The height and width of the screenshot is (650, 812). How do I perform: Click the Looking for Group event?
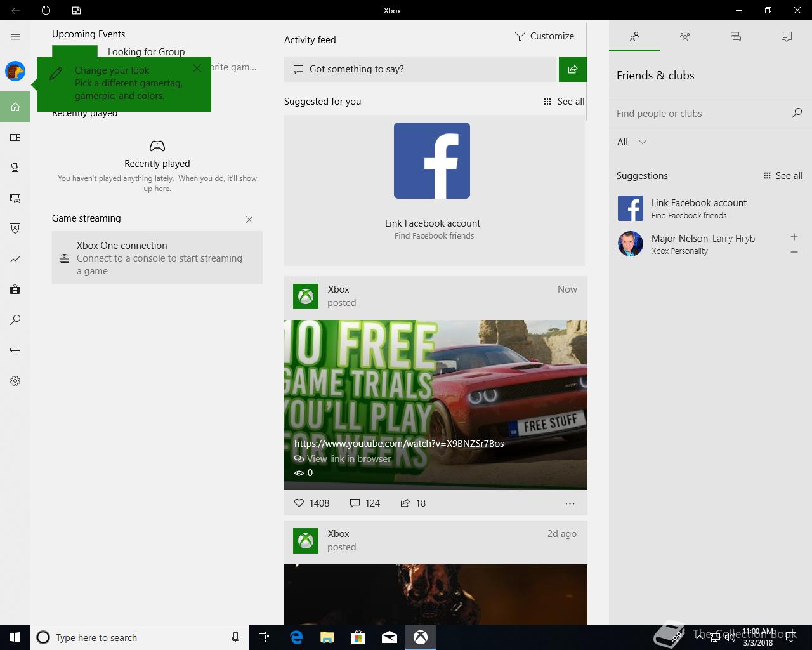coord(147,52)
